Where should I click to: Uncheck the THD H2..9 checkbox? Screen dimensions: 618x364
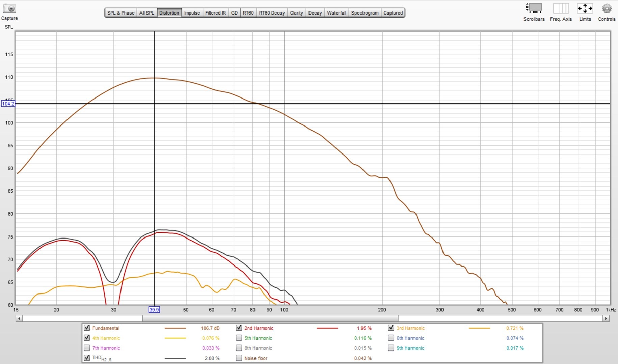[87, 358]
